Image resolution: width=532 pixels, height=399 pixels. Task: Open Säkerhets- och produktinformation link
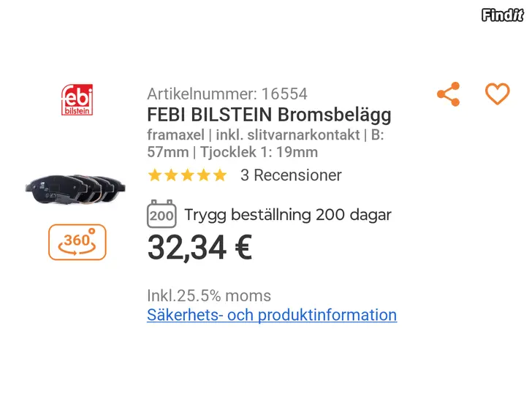(272, 315)
